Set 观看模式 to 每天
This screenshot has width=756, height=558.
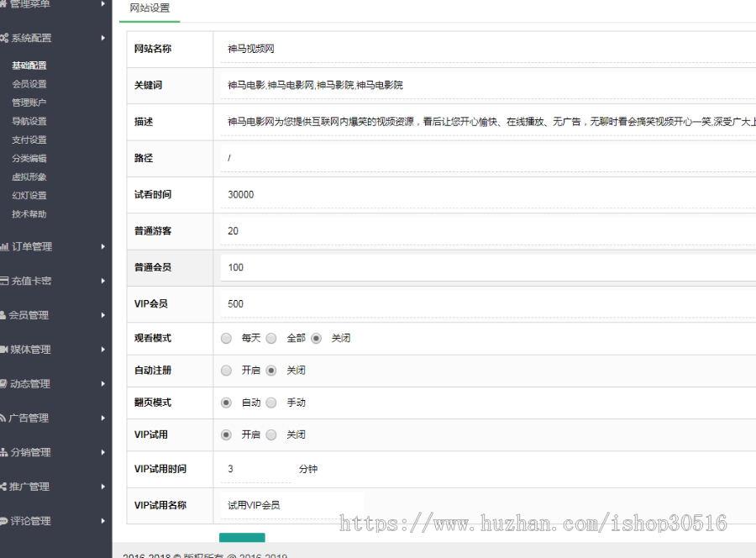[x=226, y=339]
